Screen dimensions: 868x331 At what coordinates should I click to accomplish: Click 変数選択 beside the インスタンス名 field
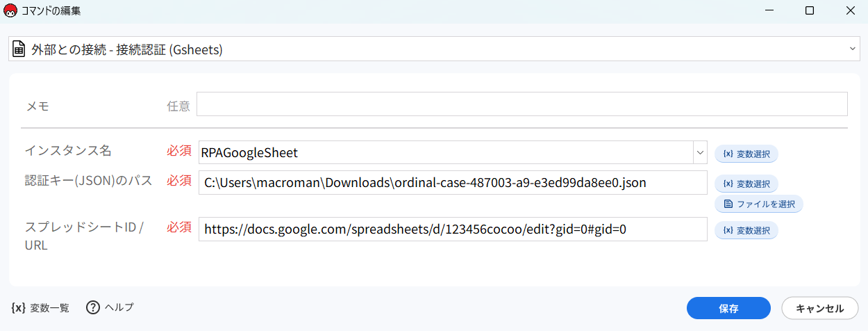point(746,154)
